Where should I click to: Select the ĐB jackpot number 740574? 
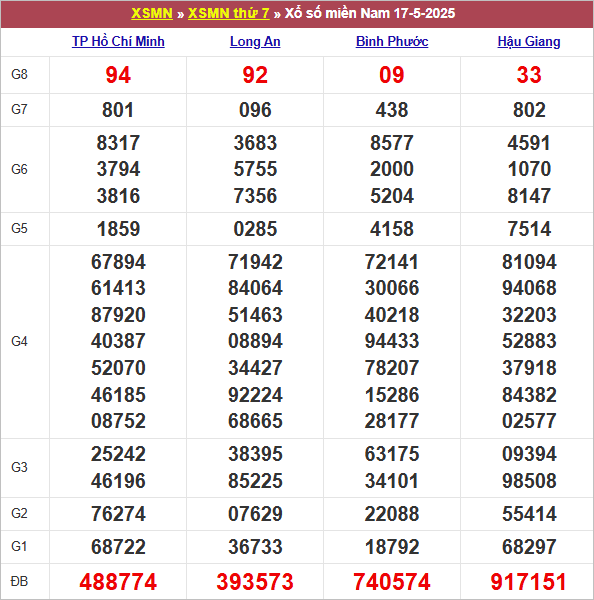(392, 582)
